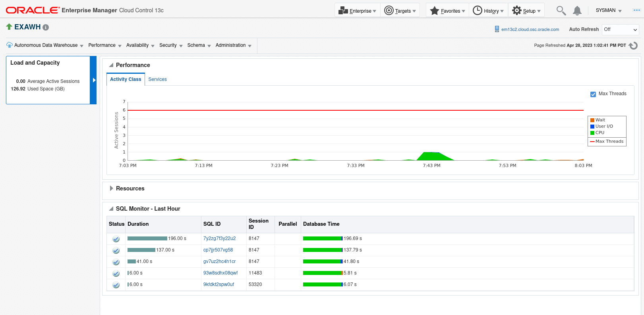
Task: Click the 137.79 s database time bar
Action: click(x=323, y=250)
